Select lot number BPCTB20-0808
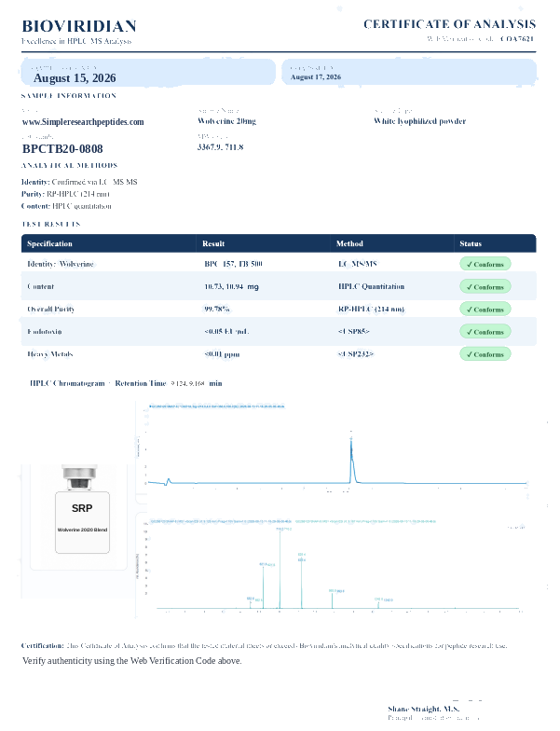 pos(62,149)
